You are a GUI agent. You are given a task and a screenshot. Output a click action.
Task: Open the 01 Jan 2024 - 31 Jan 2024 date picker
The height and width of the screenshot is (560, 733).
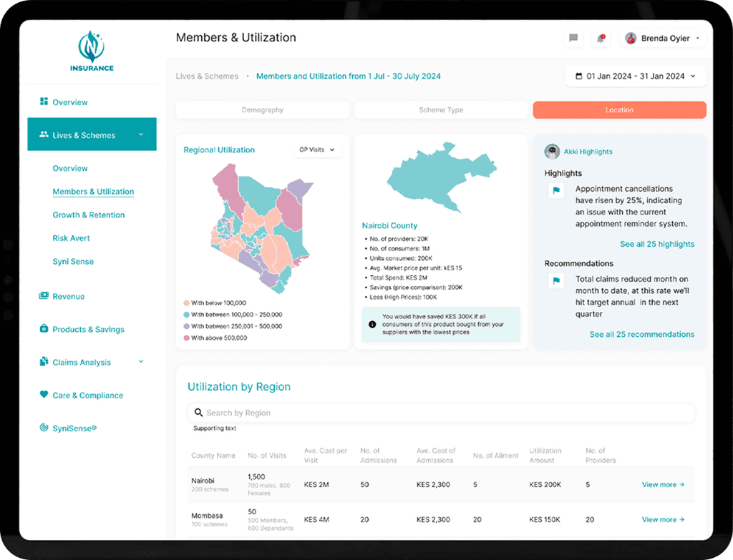636,76
